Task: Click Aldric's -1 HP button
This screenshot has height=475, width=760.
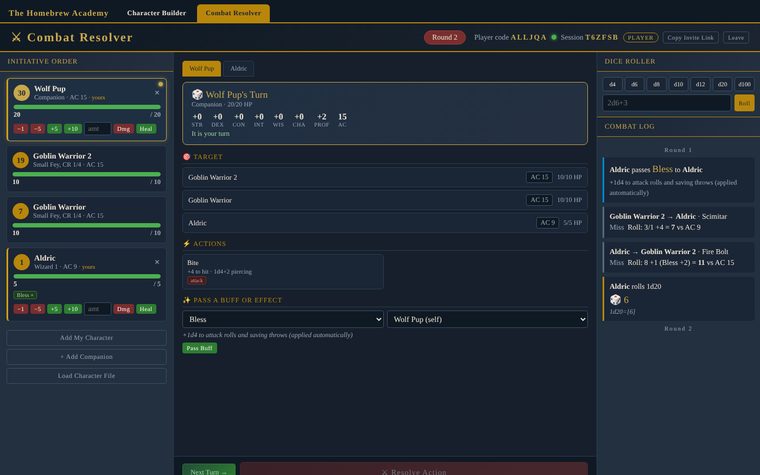Action: pos(21,309)
